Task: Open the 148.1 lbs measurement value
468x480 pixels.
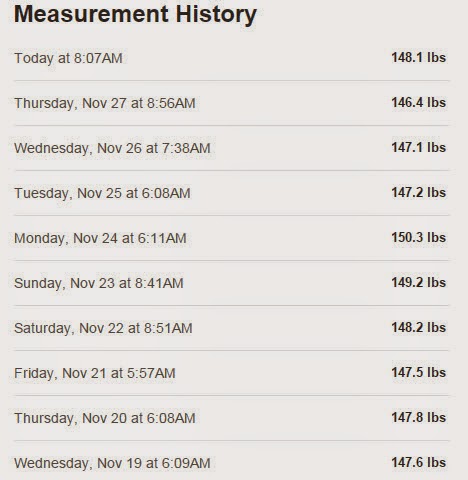Action: [x=418, y=57]
